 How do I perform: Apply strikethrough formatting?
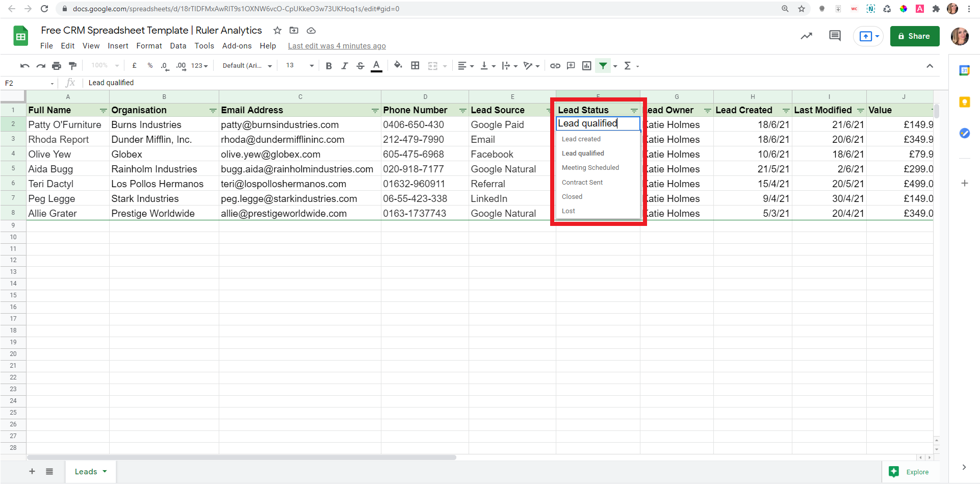tap(360, 66)
